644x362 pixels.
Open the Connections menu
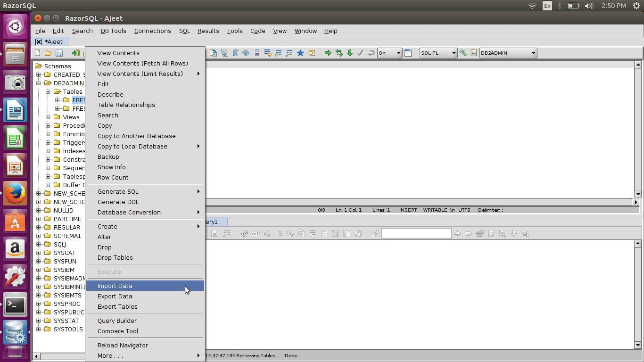tap(153, 31)
